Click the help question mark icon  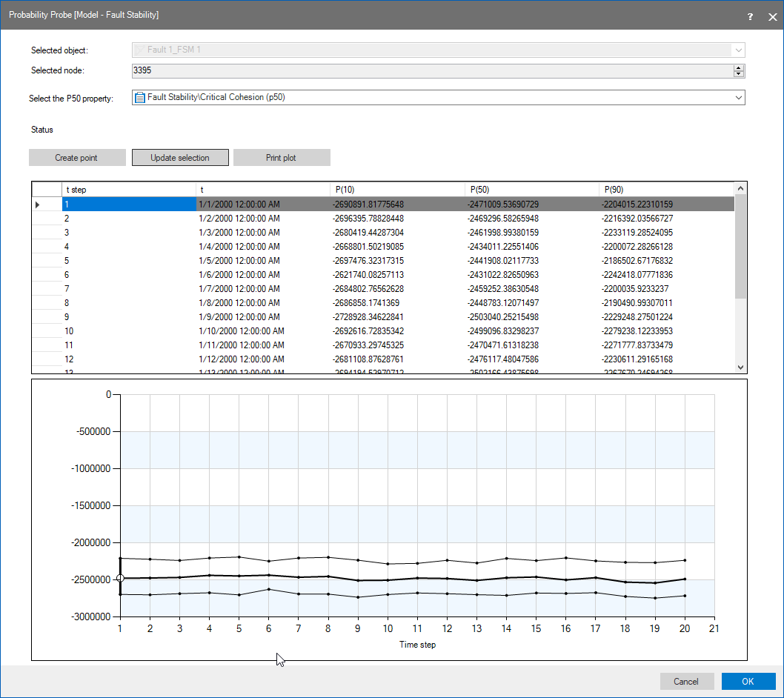click(750, 16)
